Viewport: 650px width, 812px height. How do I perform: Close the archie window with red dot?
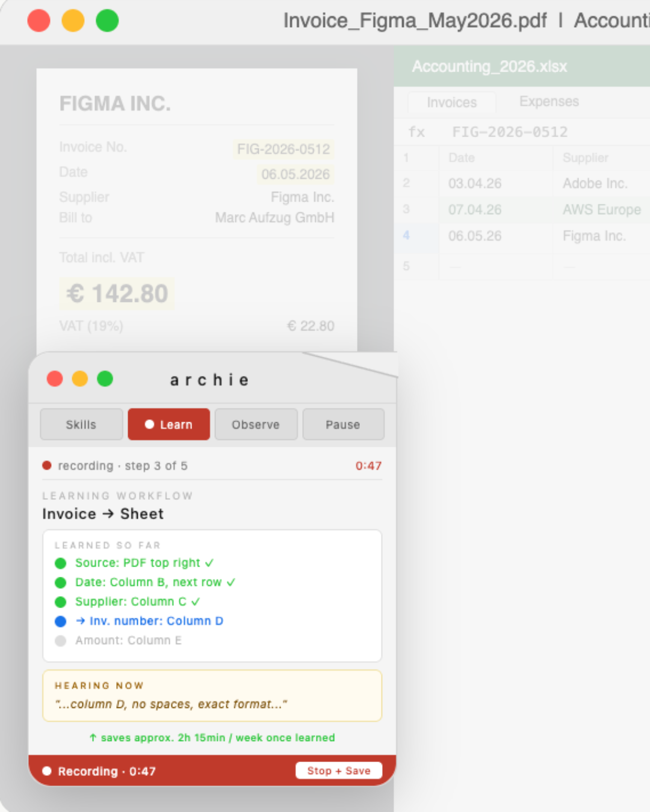pos(55,379)
